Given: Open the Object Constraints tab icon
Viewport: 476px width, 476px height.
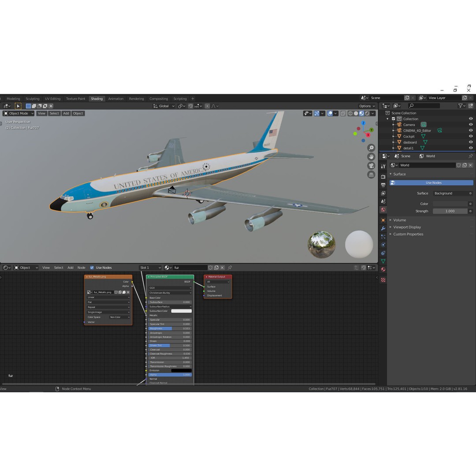Looking at the screenshot, I should (383, 253).
